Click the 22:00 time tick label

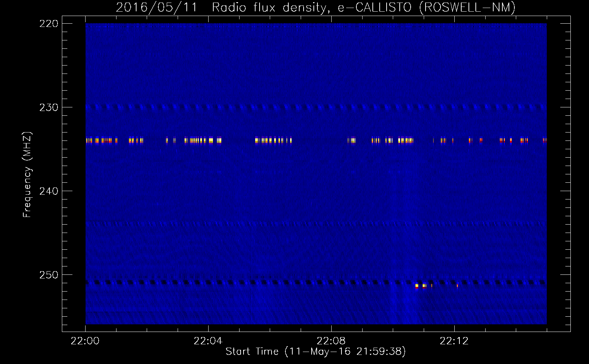click(85, 341)
